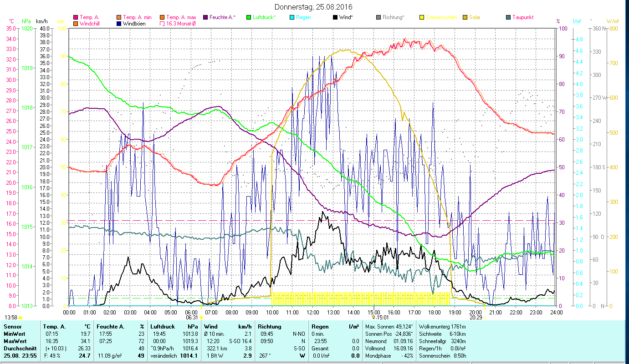Click the sunrise marker at 06:31
This screenshot has width=629, height=364.
201,318
